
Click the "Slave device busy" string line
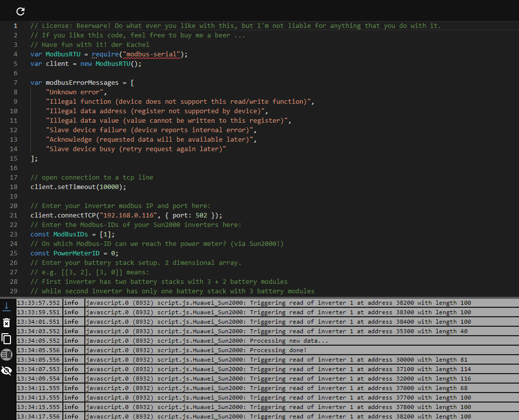(136, 149)
